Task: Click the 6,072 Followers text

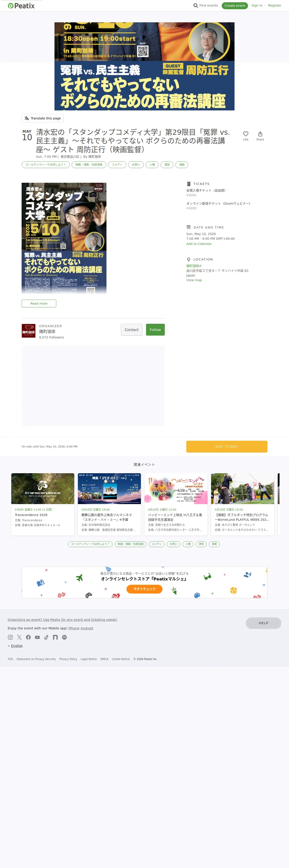Action: coord(52,337)
